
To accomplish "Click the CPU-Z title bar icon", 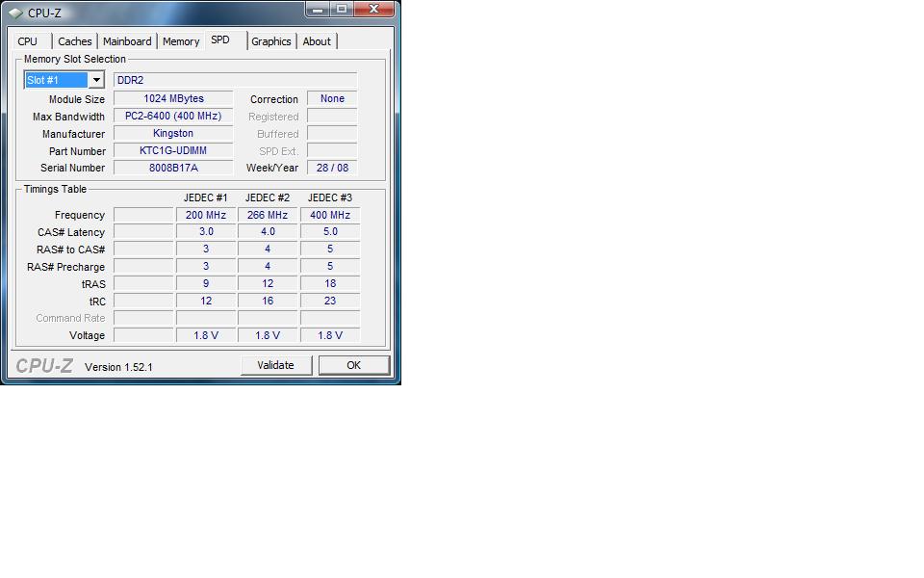I will (x=15, y=13).
